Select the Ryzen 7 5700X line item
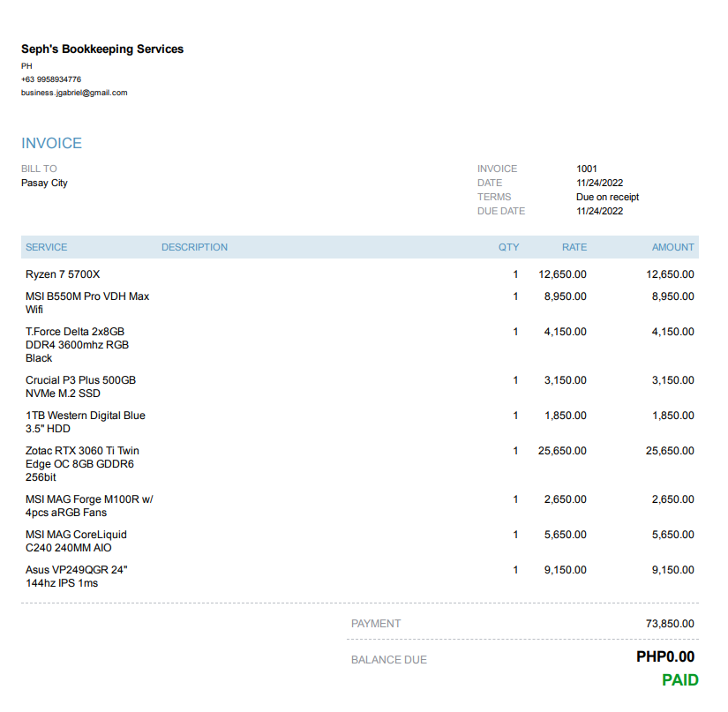 [63, 274]
